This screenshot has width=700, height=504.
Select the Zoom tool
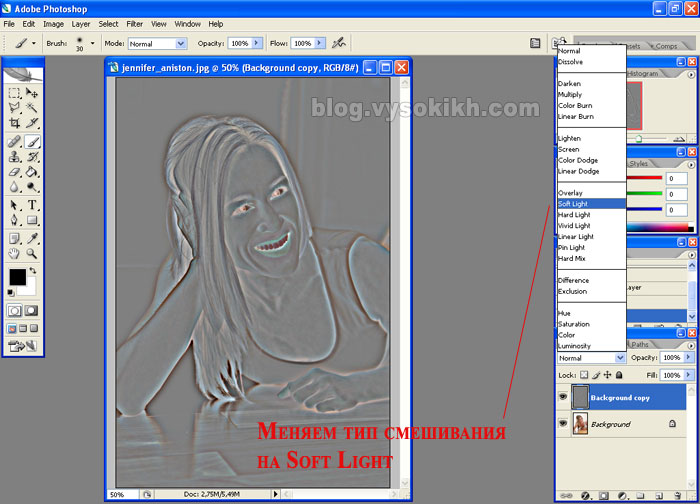click(x=32, y=254)
